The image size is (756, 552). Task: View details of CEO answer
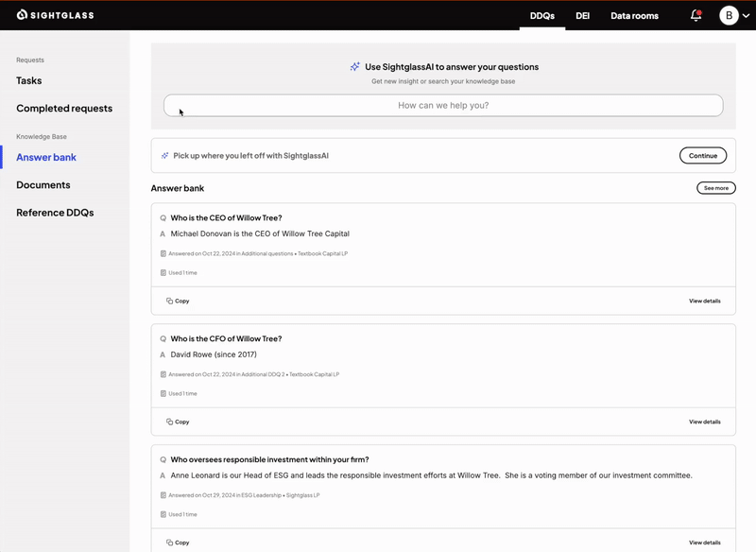pos(704,301)
